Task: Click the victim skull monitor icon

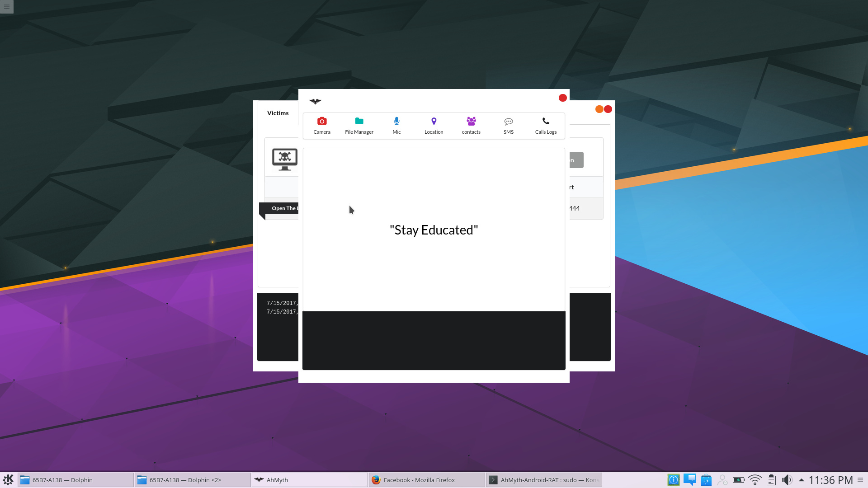Action: 284,159
